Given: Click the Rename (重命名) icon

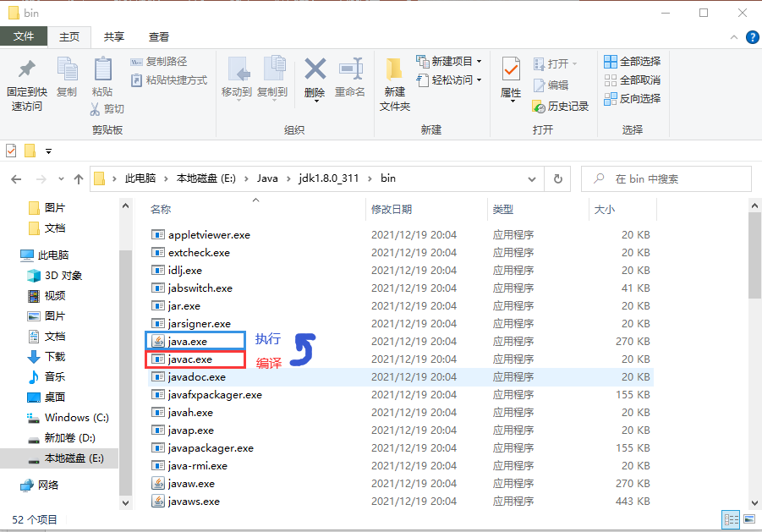Looking at the screenshot, I should tap(351, 69).
